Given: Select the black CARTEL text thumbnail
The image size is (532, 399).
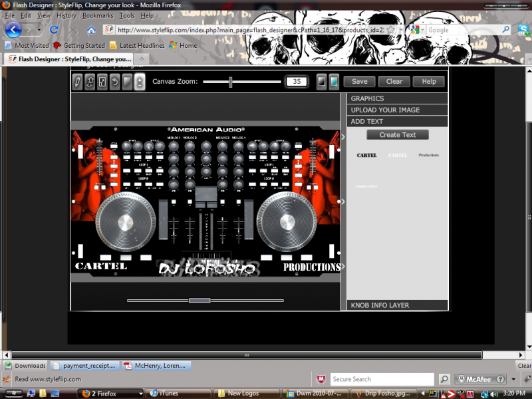Looking at the screenshot, I should [x=367, y=156].
